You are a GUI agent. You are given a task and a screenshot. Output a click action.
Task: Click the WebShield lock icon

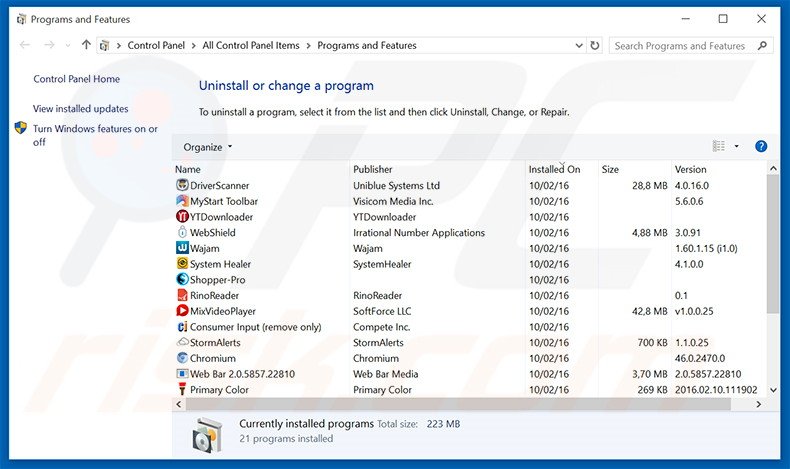tap(182, 232)
